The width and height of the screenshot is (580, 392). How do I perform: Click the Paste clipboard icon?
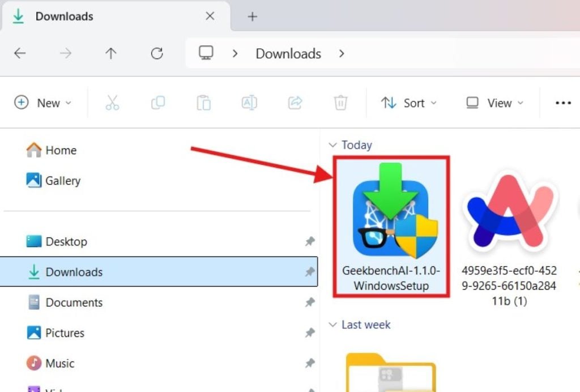(x=203, y=103)
